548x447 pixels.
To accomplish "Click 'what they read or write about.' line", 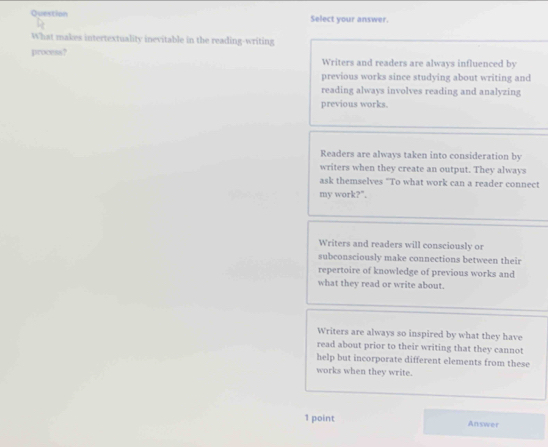I will point(381,284).
